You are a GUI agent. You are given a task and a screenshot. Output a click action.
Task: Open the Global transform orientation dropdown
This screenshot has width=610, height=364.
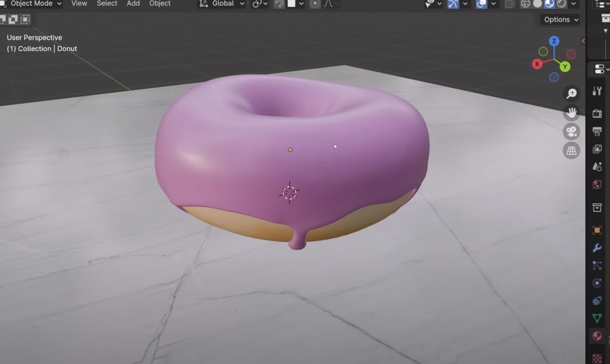[x=222, y=3]
